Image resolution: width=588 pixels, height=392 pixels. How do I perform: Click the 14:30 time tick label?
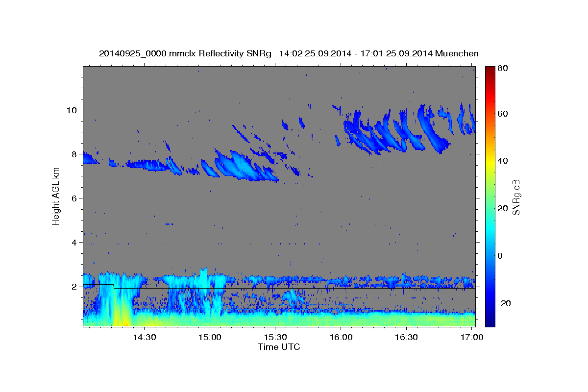145,338
